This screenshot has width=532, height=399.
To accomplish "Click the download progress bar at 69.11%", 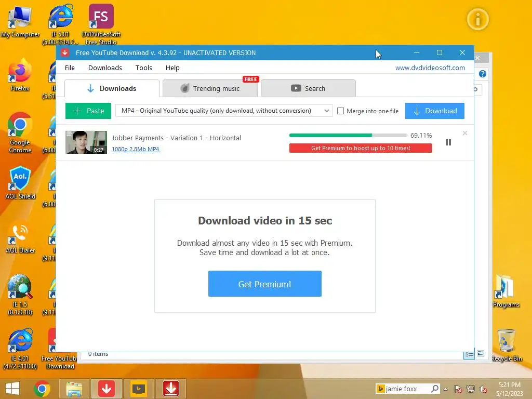I will click(x=348, y=136).
